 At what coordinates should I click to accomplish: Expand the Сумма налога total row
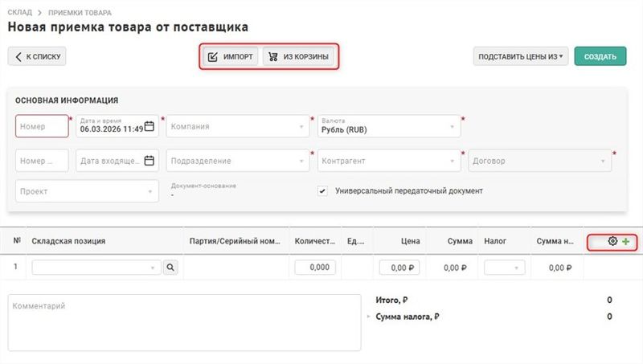point(368,317)
